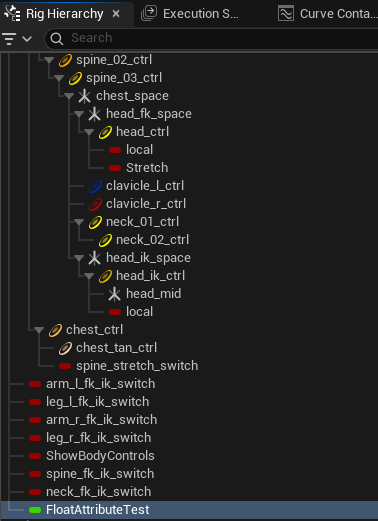This screenshot has height=521, width=378.
Task: Switch to the Curve Container tab
Action: click(x=328, y=14)
